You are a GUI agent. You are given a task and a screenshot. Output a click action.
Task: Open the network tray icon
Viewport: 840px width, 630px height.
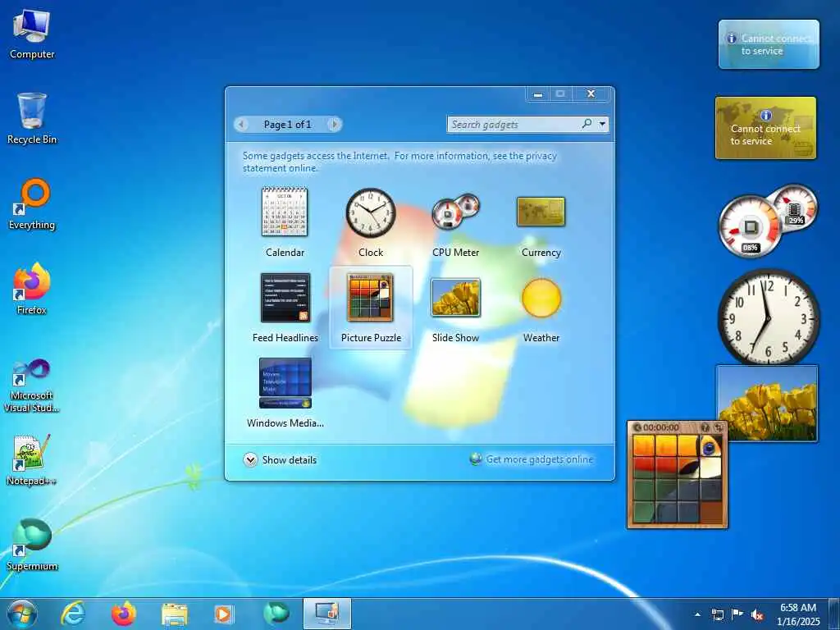pyautogui.click(x=717, y=614)
